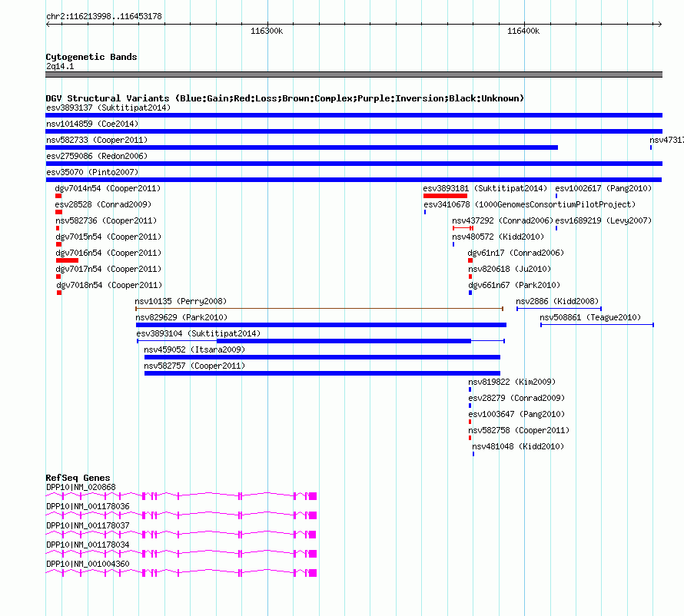Open dgv7015n54 (Cooper2011) entry

pos(108,237)
